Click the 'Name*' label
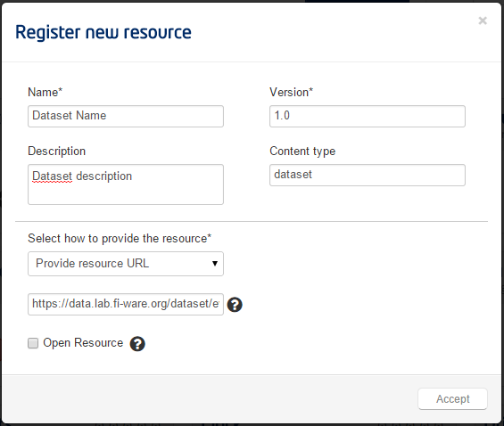 45,92
